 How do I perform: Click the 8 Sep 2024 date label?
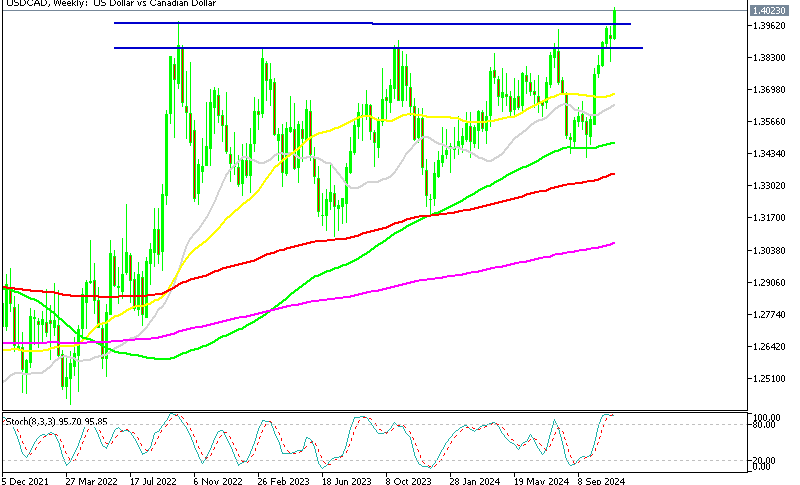coord(601,480)
